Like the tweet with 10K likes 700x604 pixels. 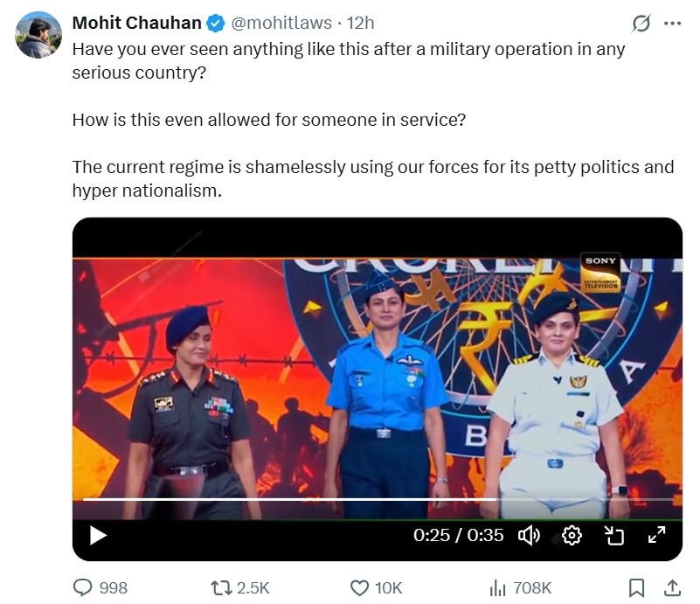[x=377, y=588]
